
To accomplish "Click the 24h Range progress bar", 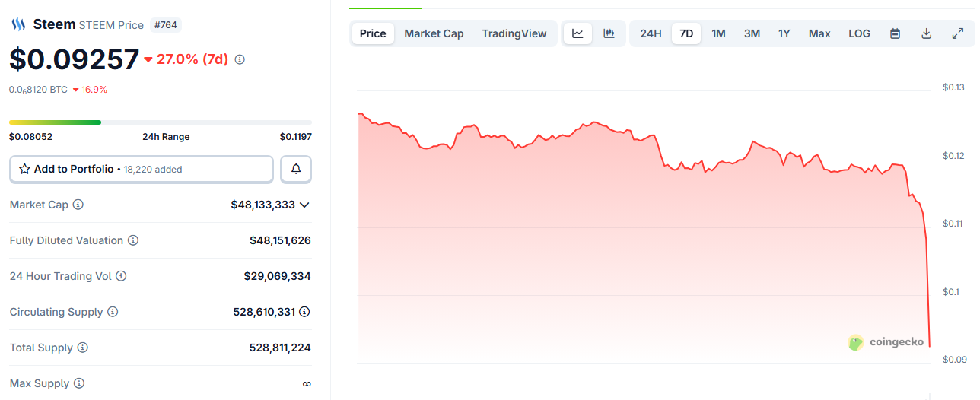I will (x=160, y=122).
